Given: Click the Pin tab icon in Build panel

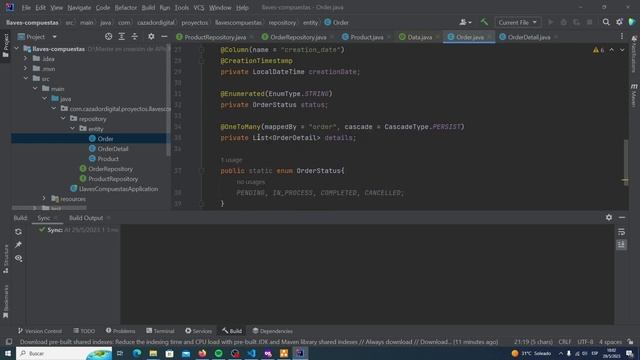Looking at the screenshot, I should coord(18,245).
